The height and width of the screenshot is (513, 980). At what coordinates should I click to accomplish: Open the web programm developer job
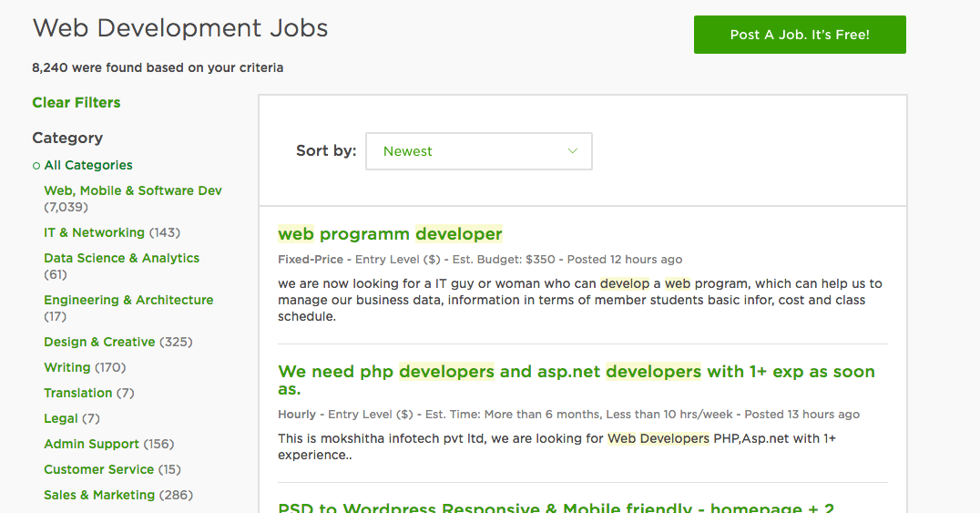[390, 234]
